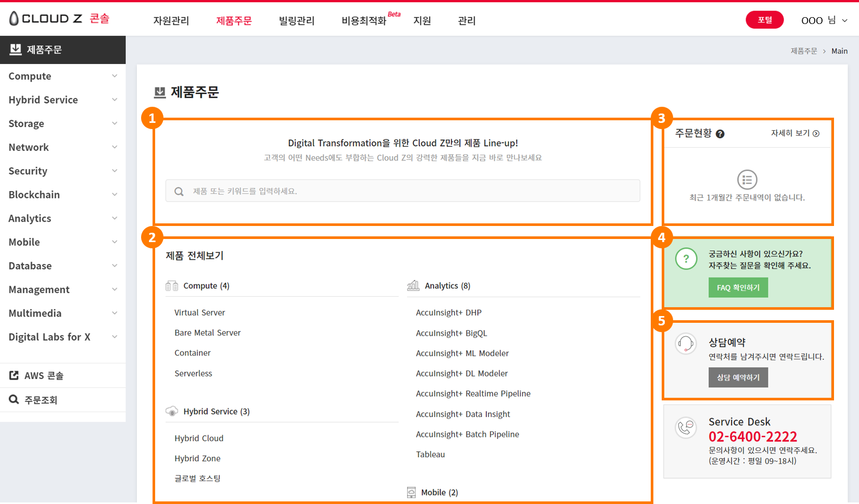Click the Hybrid Service cloud icon

(x=172, y=411)
